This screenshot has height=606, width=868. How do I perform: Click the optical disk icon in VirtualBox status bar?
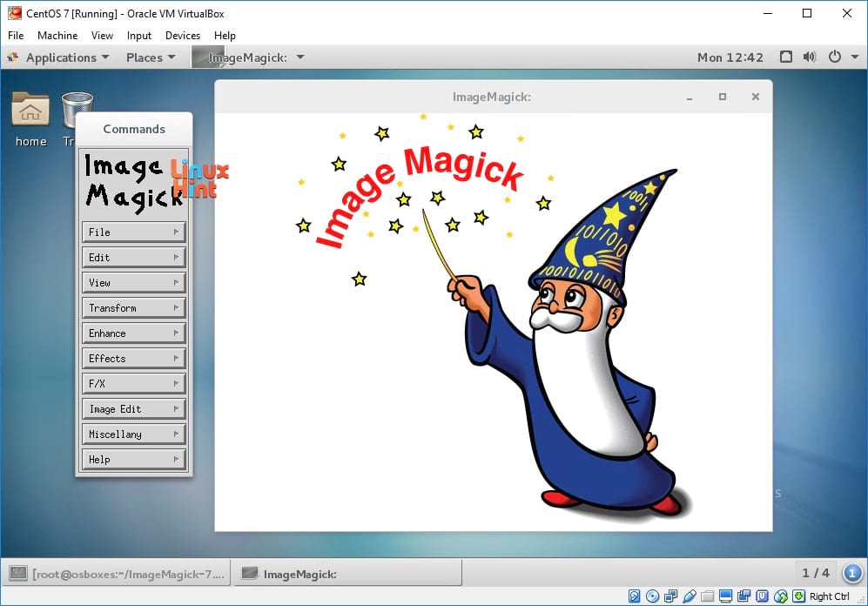(x=653, y=596)
